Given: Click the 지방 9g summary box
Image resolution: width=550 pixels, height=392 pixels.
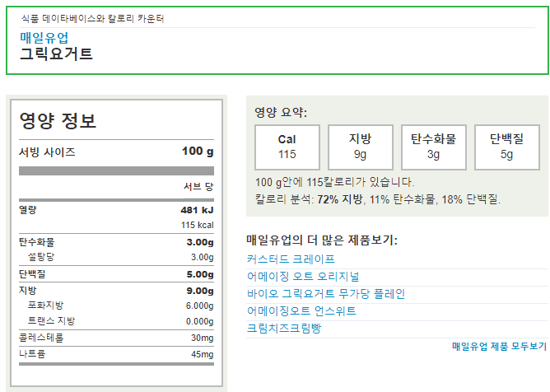Looking at the screenshot, I should pos(361,147).
